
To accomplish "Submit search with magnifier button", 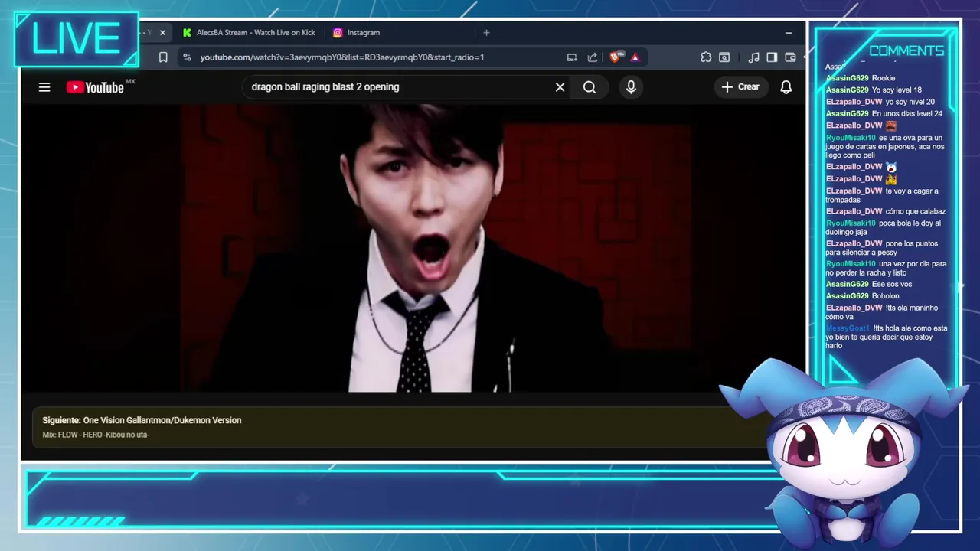I will [x=590, y=87].
